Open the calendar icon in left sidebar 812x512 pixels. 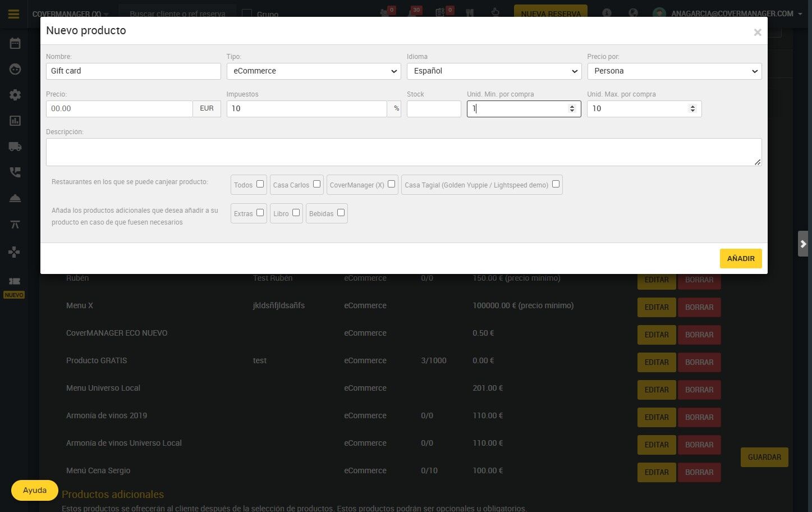click(x=15, y=43)
